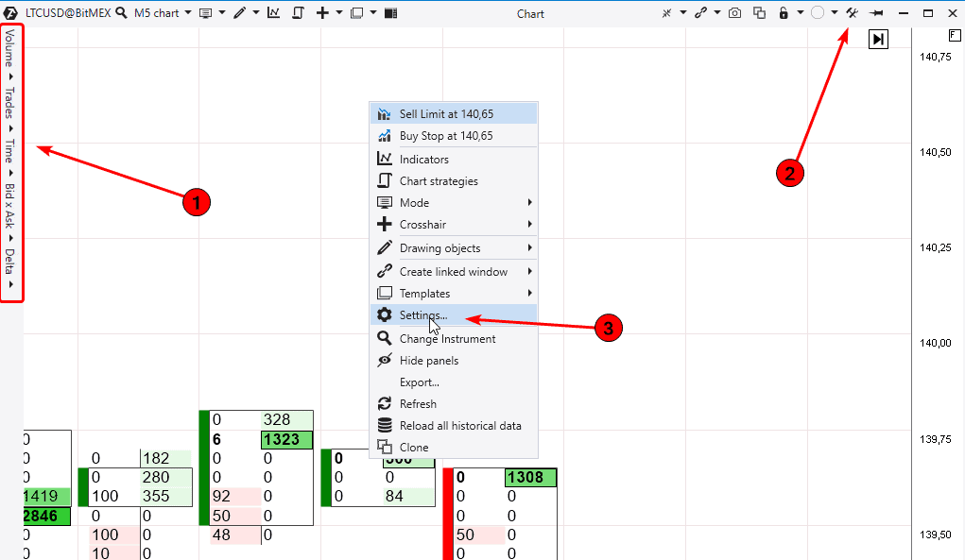Click price label 140,50 on axis

coord(935,152)
